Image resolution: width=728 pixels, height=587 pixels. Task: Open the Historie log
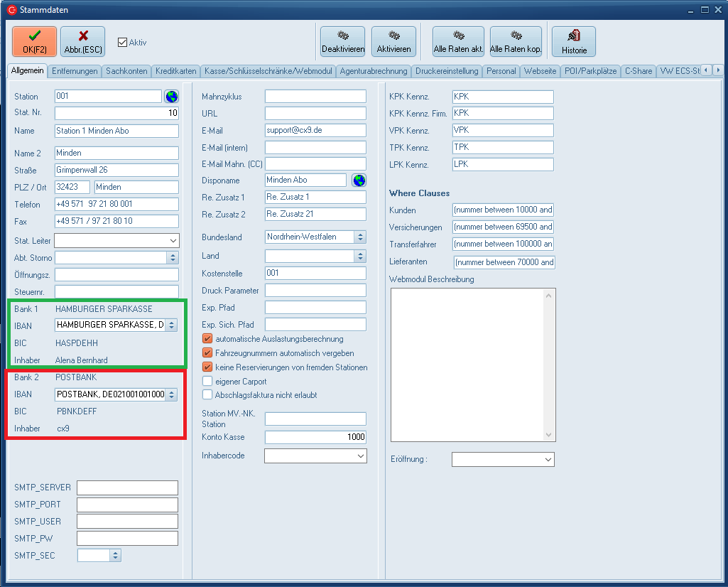(574, 42)
